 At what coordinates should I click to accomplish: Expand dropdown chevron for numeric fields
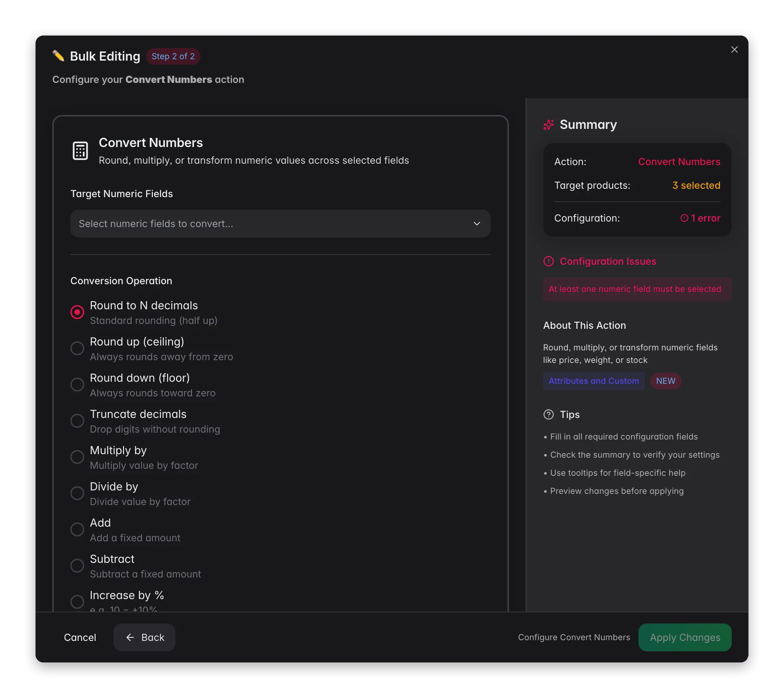tap(477, 224)
